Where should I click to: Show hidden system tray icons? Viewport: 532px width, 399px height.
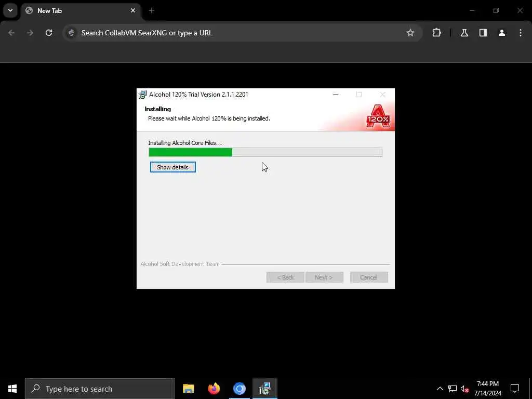click(440, 389)
